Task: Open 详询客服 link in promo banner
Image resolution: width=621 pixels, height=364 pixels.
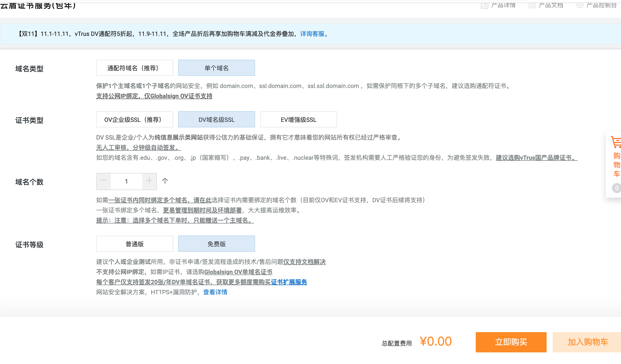Action: (314, 34)
